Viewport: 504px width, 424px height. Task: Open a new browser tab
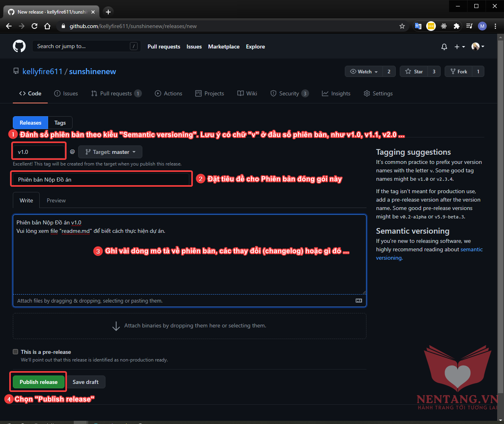pos(108,12)
